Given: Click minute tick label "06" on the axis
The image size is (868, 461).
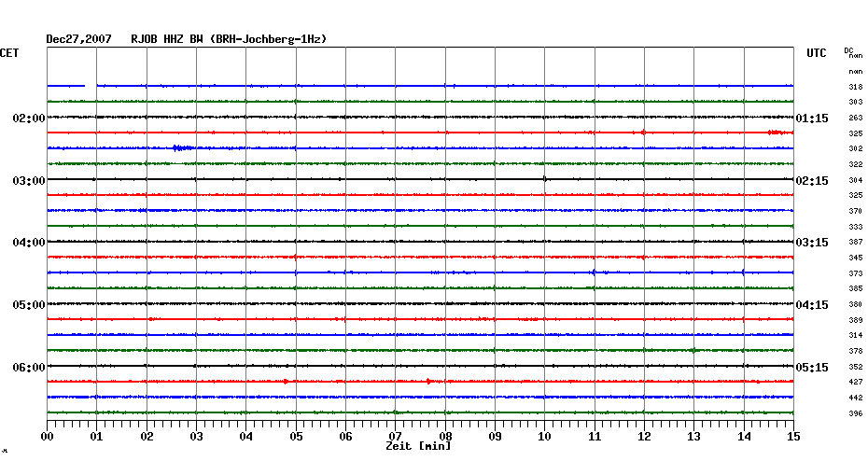Looking at the screenshot, I should [345, 437].
